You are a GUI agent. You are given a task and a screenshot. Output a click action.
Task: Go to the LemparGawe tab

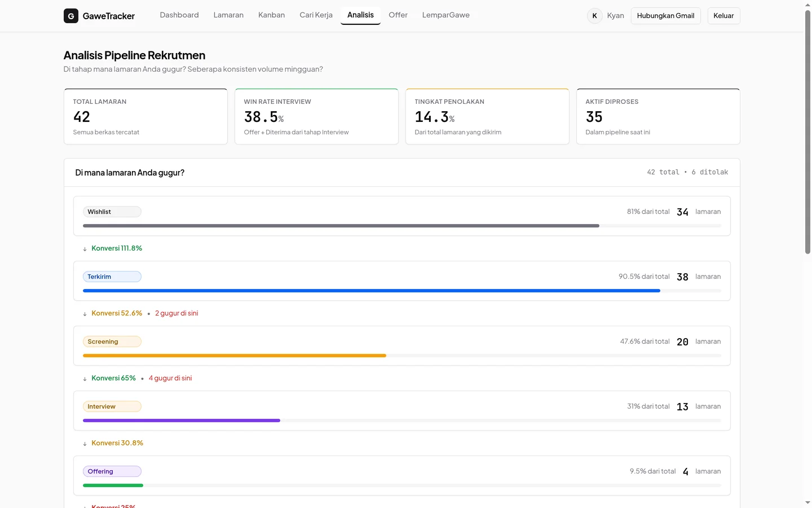pyautogui.click(x=445, y=15)
